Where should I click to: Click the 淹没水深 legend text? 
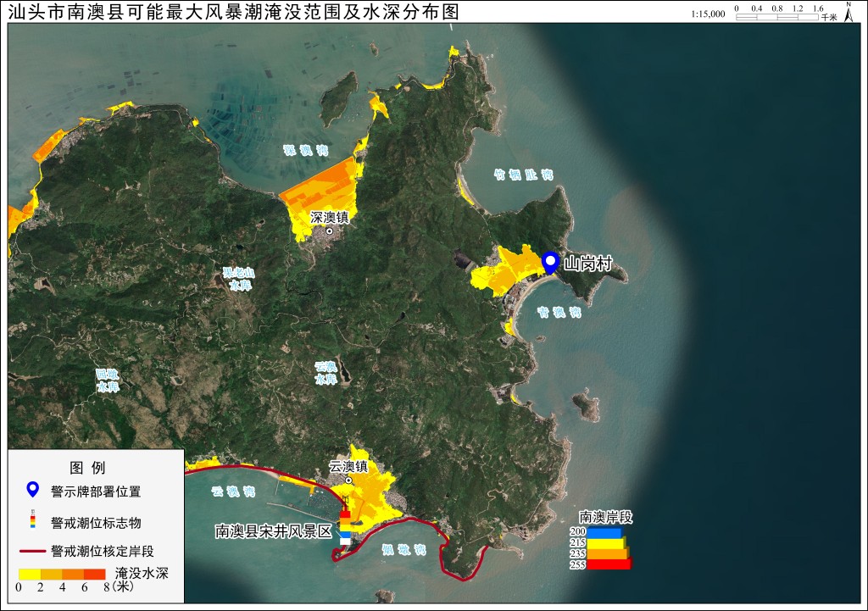142,573
